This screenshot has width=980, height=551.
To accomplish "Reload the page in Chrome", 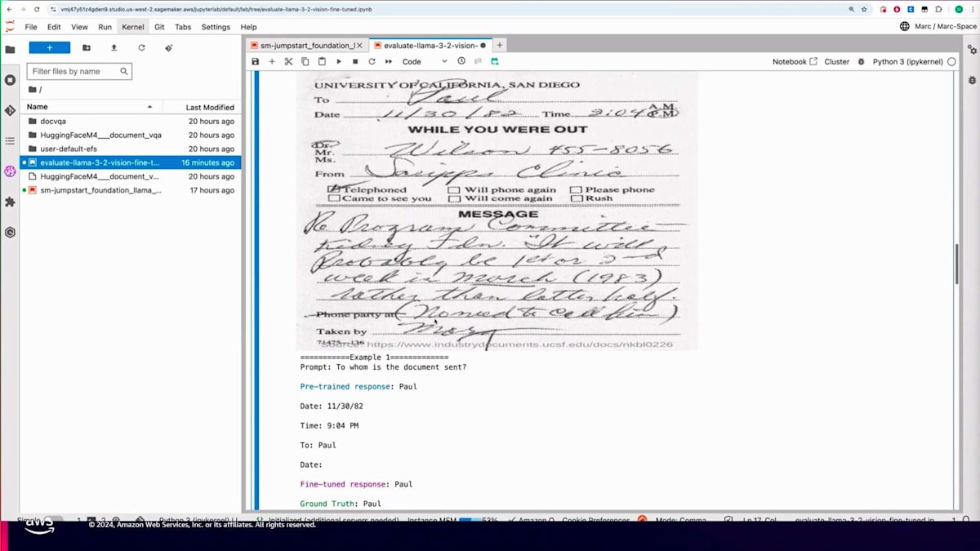I will 37,9.
